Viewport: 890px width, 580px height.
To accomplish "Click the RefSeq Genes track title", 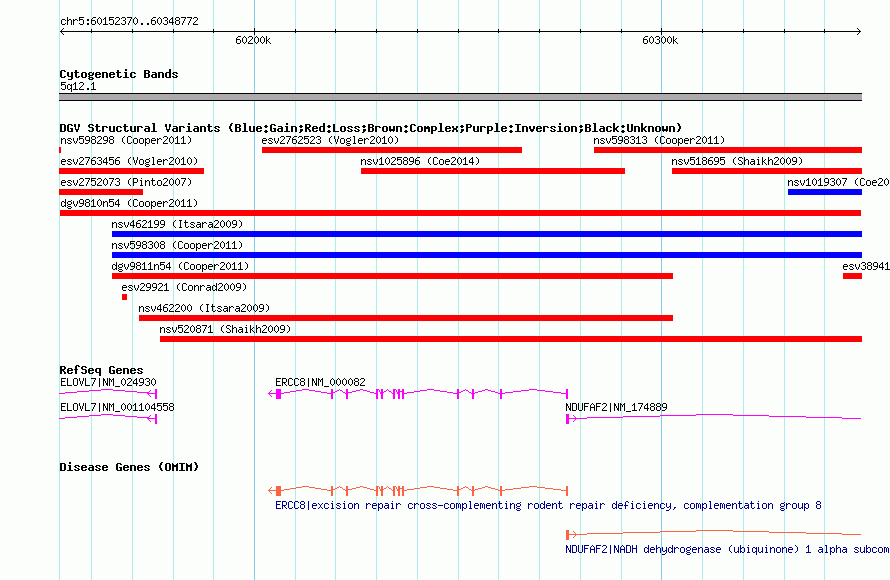I will tap(101, 370).
